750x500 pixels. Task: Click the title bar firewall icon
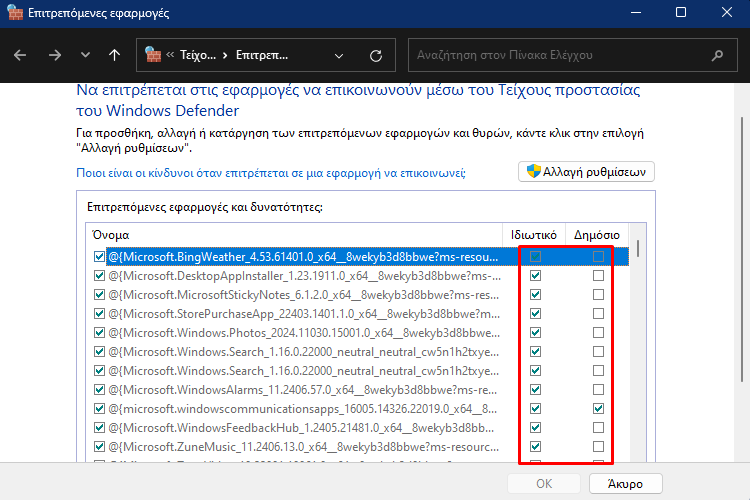pyautogui.click(x=15, y=13)
